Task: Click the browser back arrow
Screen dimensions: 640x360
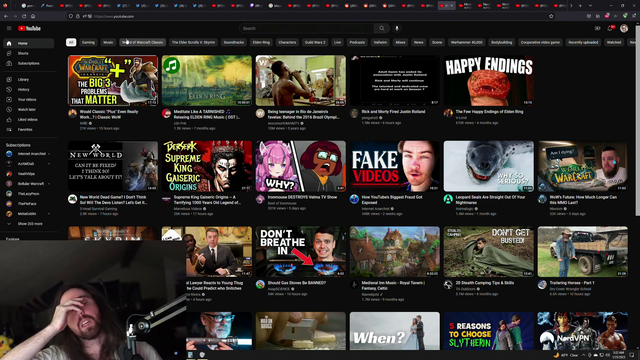Action: point(6,16)
